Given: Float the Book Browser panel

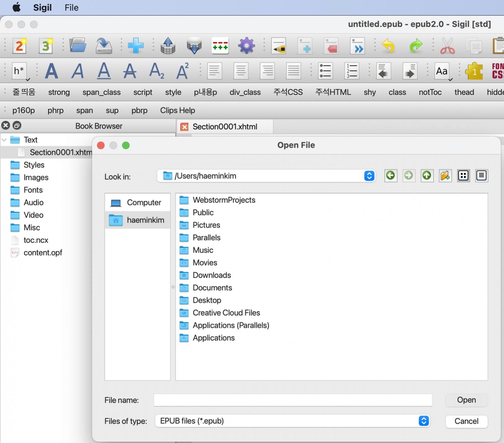Looking at the screenshot, I should coord(17,126).
